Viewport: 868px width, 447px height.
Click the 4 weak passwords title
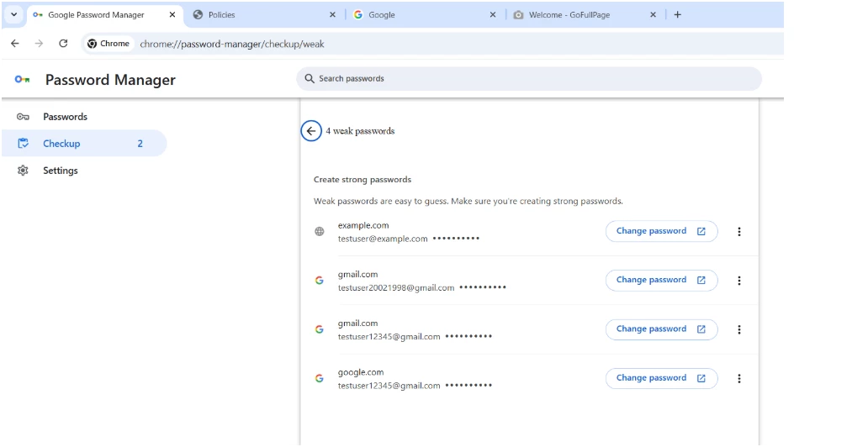click(360, 131)
